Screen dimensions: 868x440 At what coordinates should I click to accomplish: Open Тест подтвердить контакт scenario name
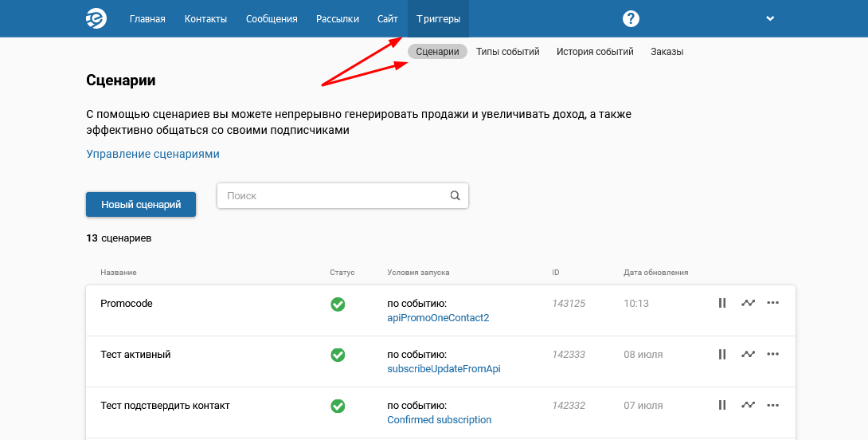point(165,406)
